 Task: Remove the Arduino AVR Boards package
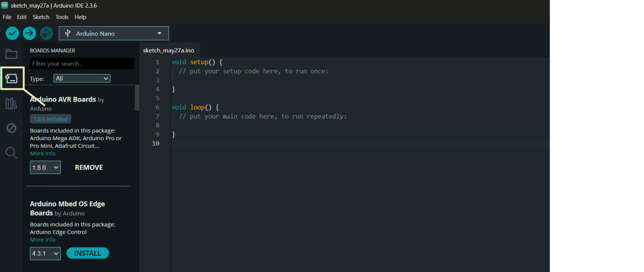pos(88,167)
